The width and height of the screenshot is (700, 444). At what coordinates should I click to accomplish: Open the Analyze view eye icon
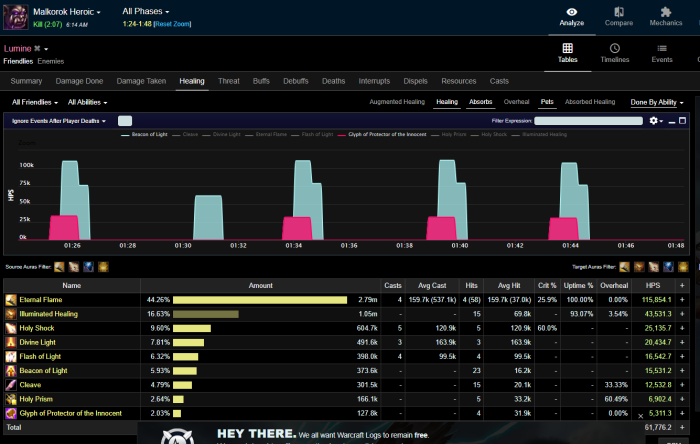pos(571,12)
